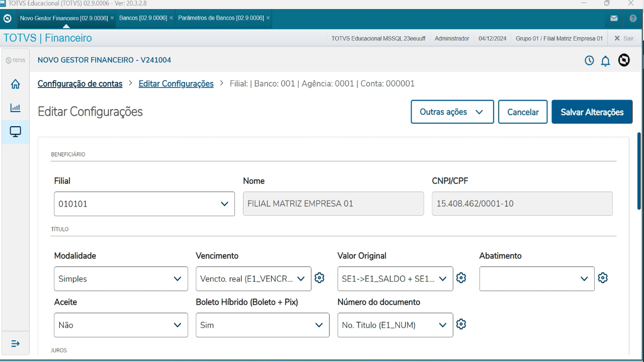Screen dimensions: 644x362
Task: Click the TOTVS | Financeiro module title
Action: (x=48, y=38)
